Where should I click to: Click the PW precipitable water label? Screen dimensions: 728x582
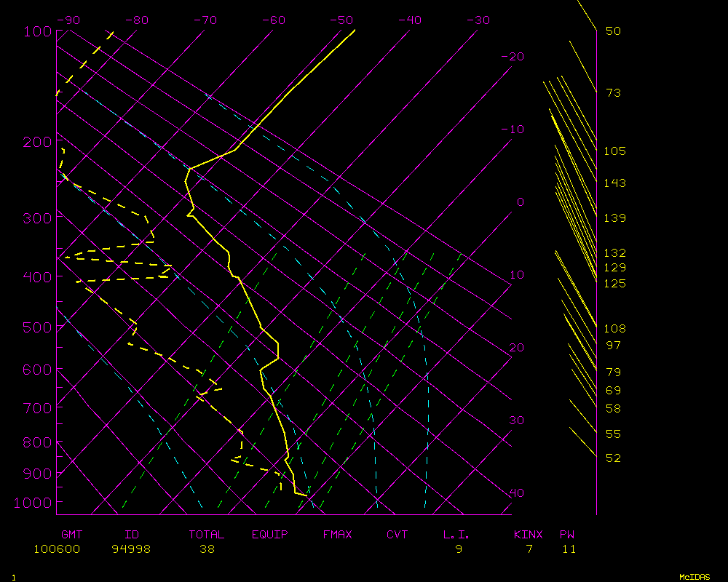pyautogui.click(x=566, y=535)
